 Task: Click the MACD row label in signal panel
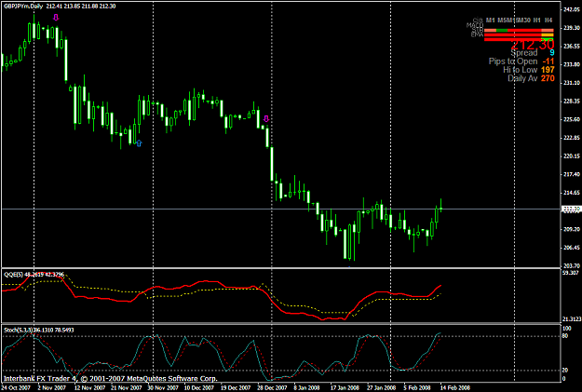pyautogui.click(x=475, y=25)
